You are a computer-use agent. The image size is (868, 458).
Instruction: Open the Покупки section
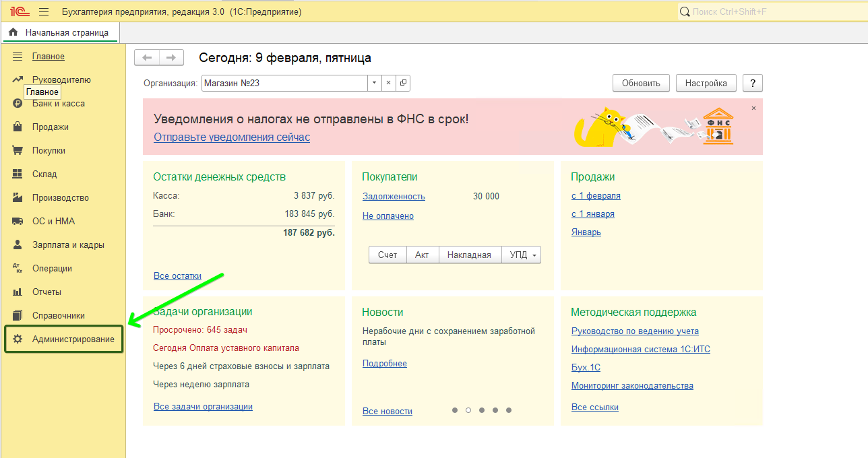(49, 150)
